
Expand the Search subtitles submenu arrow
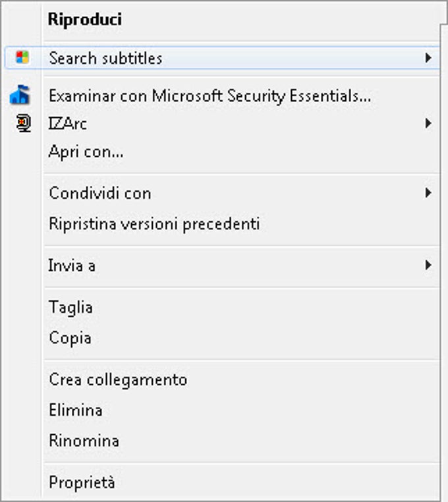click(x=428, y=58)
